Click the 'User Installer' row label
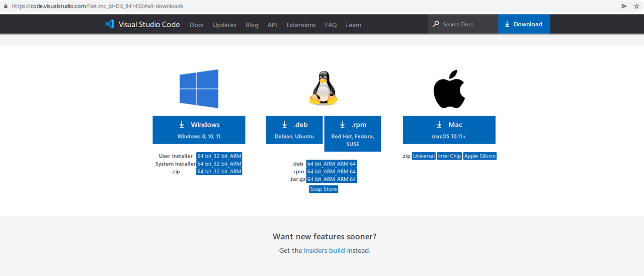Screen dimensions: 644x276 tap(176, 156)
